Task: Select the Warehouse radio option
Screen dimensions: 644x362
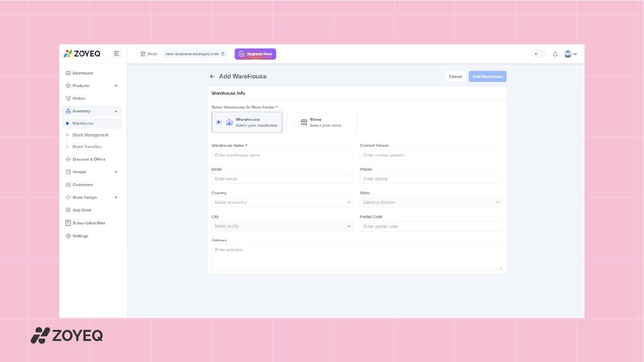Action: tap(219, 122)
